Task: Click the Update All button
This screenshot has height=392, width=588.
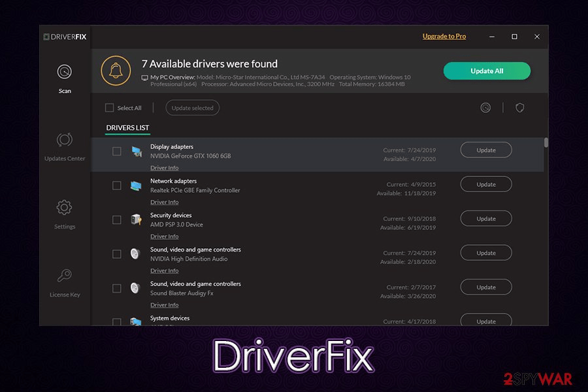Action: tap(487, 71)
